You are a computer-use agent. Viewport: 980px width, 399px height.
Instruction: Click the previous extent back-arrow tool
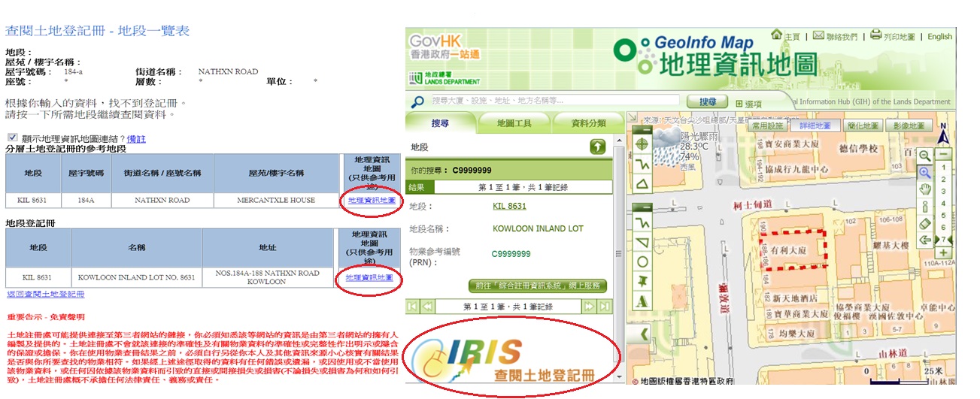click(925, 240)
